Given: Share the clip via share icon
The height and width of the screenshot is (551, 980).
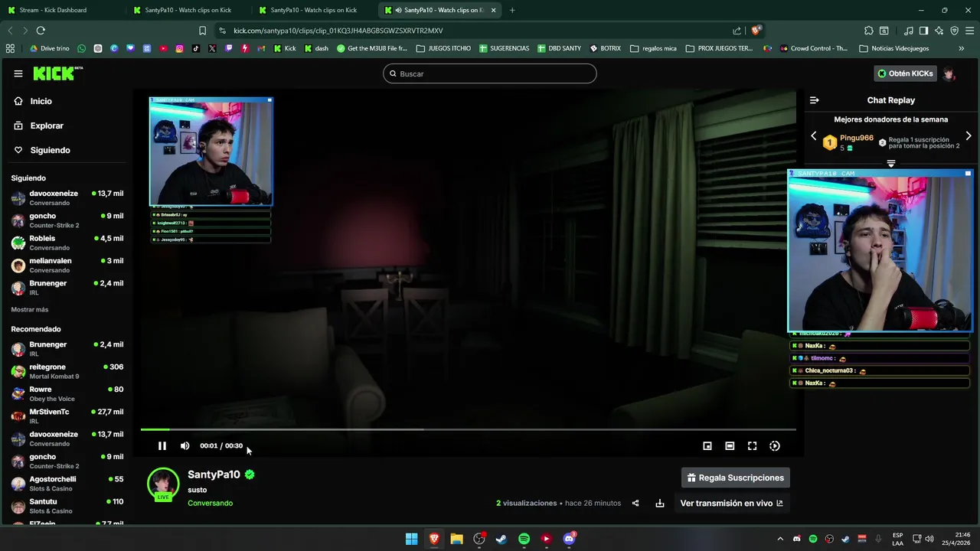Looking at the screenshot, I should (x=635, y=503).
